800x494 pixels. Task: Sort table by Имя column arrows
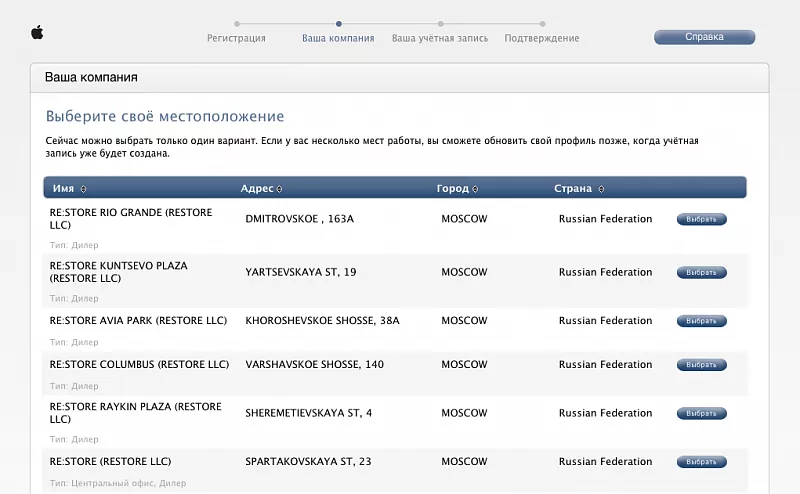coord(83,189)
